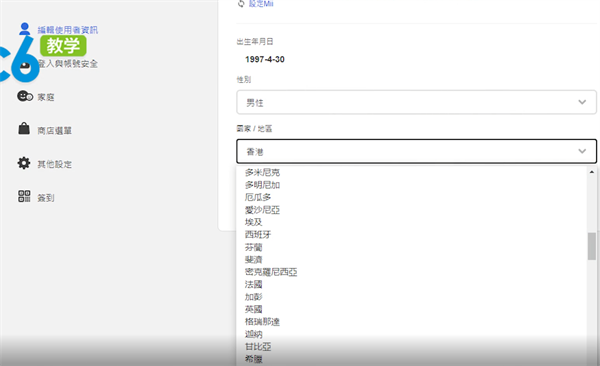The height and width of the screenshot is (366, 600).
Task: Open 登入與帳號安全 menu item
Action: (68, 64)
